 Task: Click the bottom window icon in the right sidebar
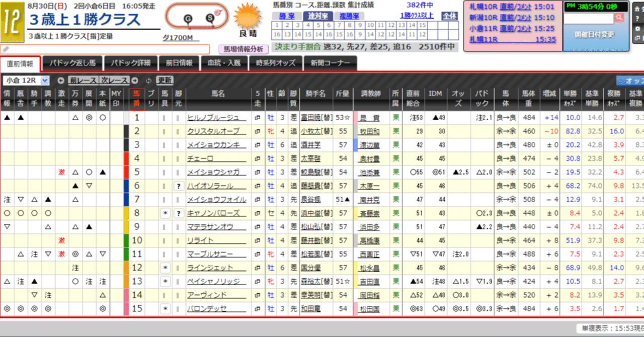click(x=638, y=38)
